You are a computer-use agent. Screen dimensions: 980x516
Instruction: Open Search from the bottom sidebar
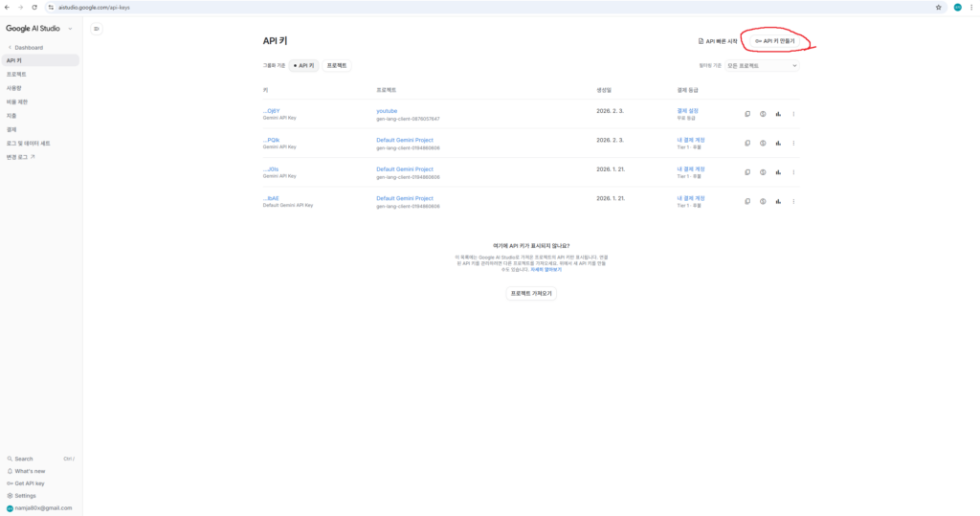23,459
